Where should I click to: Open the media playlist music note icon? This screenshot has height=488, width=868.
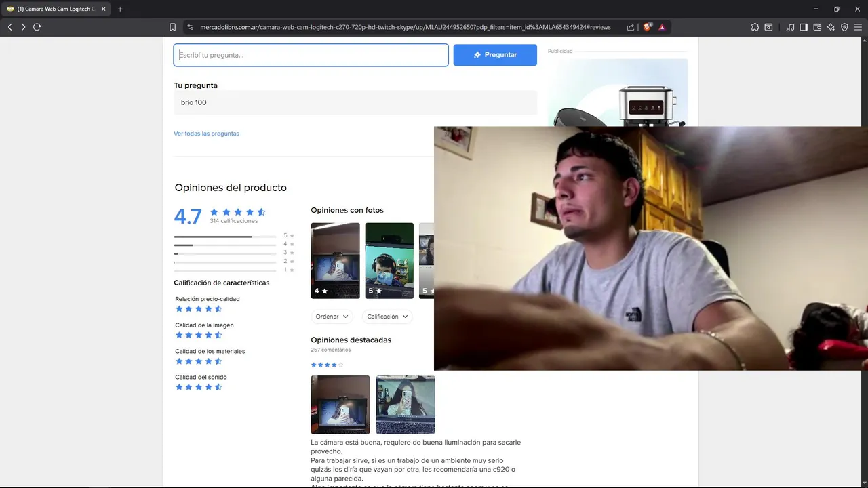[790, 27]
